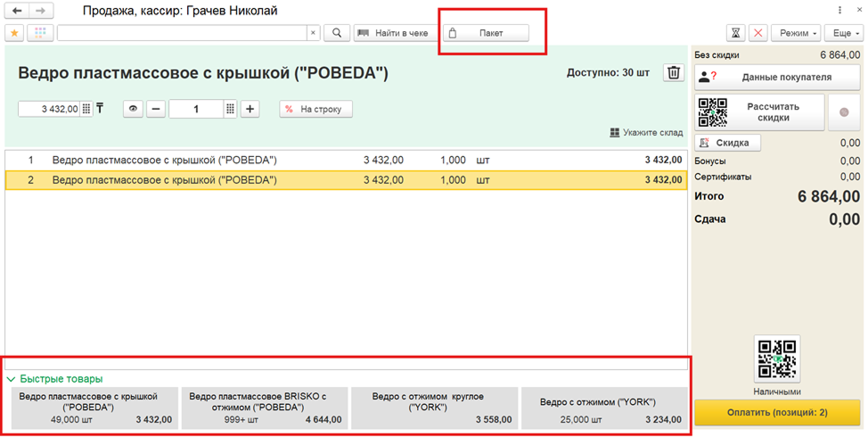Click the Данные покупателя button

(777, 78)
